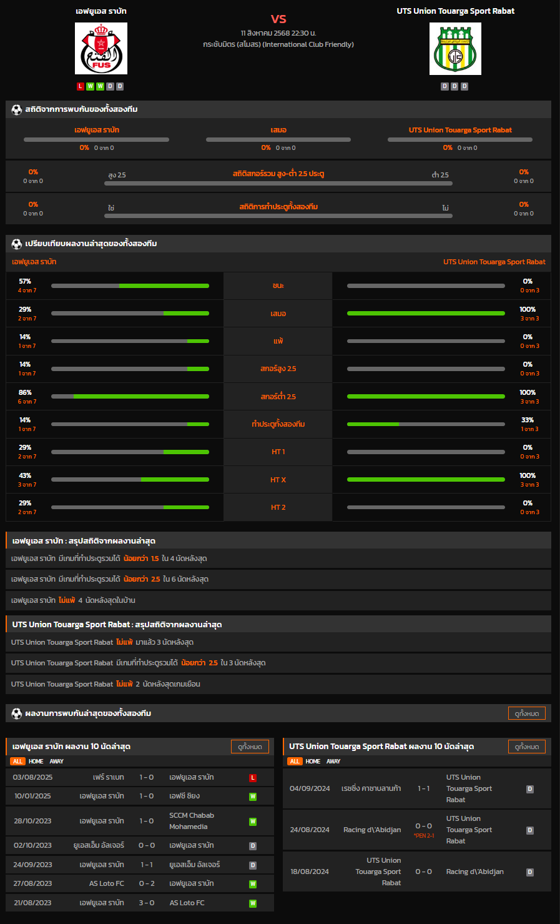Viewport: 560px width, 924px height.
Task: Click the D result badge in the 04/09/2024 row
Action: click(530, 789)
